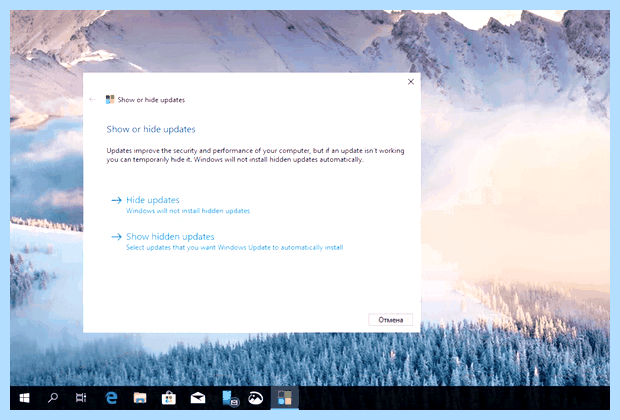620x420 pixels.
Task: Close the Show or hide updates dialog
Action: [x=411, y=82]
